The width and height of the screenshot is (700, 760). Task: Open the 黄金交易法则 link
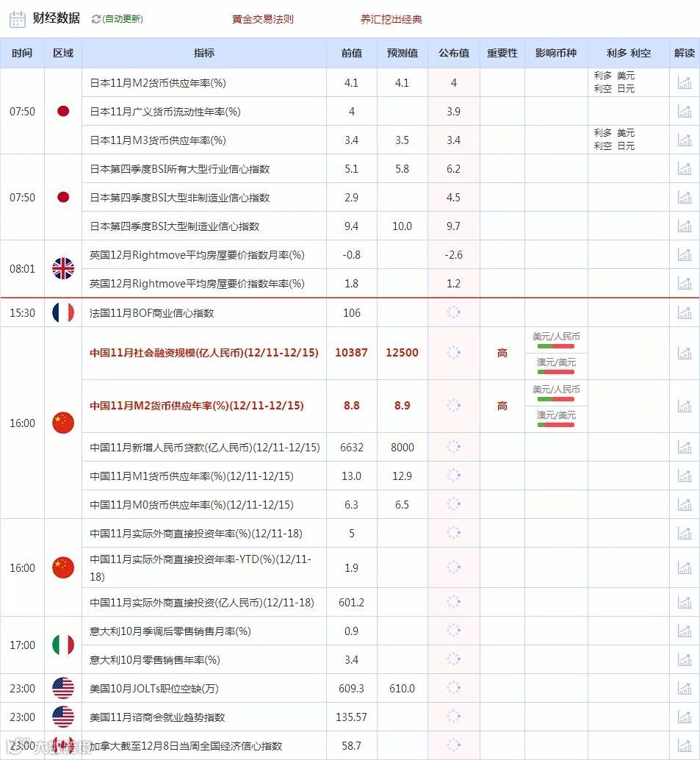(262, 19)
